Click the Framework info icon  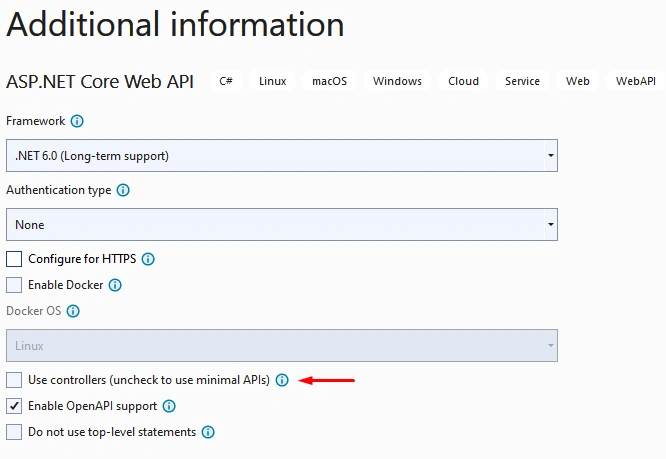coord(77,121)
